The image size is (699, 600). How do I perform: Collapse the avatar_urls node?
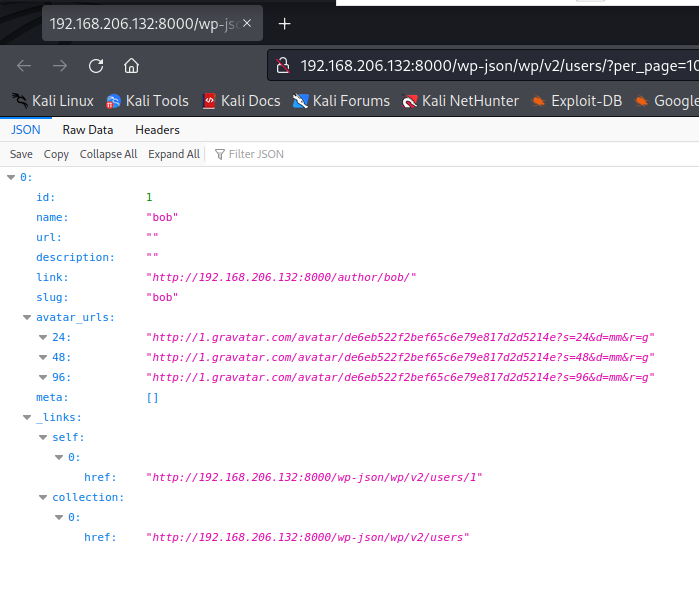pos(27,317)
